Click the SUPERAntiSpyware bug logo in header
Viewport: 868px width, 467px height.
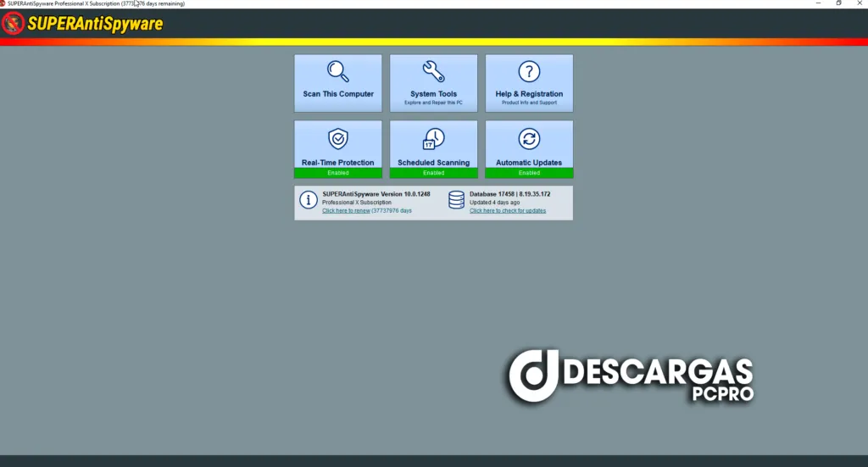click(x=13, y=24)
